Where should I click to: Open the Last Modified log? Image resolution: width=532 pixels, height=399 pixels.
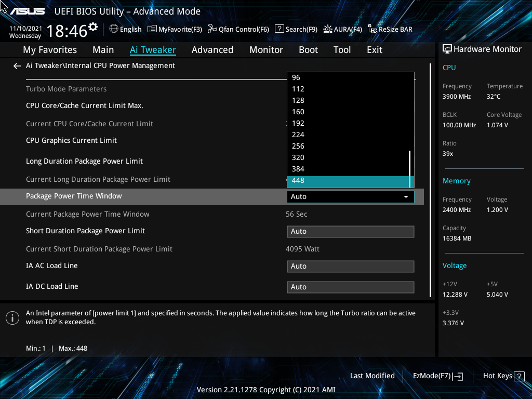coord(372,376)
